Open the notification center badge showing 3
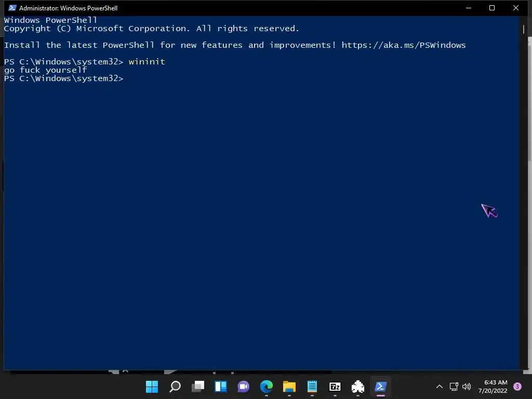 (x=517, y=387)
